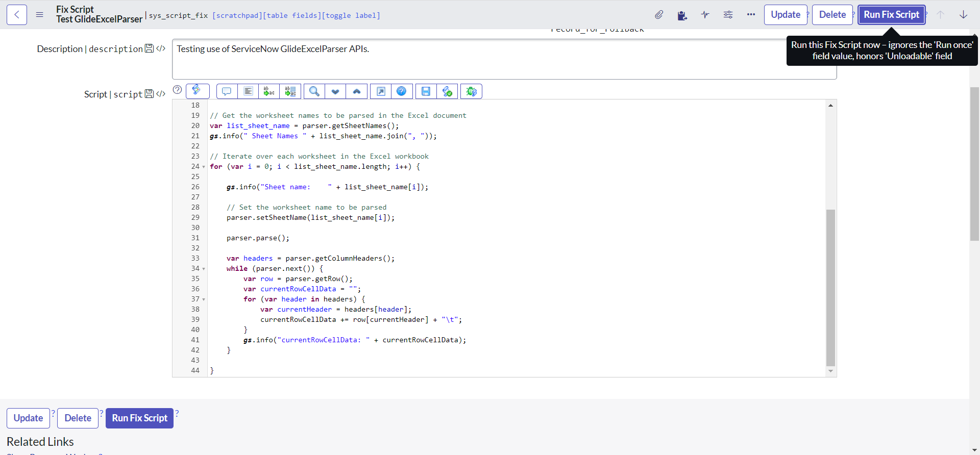This screenshot has width=980, height=455.
Task: Open the personalize form sliders icon
Action: tap(728, 15)
